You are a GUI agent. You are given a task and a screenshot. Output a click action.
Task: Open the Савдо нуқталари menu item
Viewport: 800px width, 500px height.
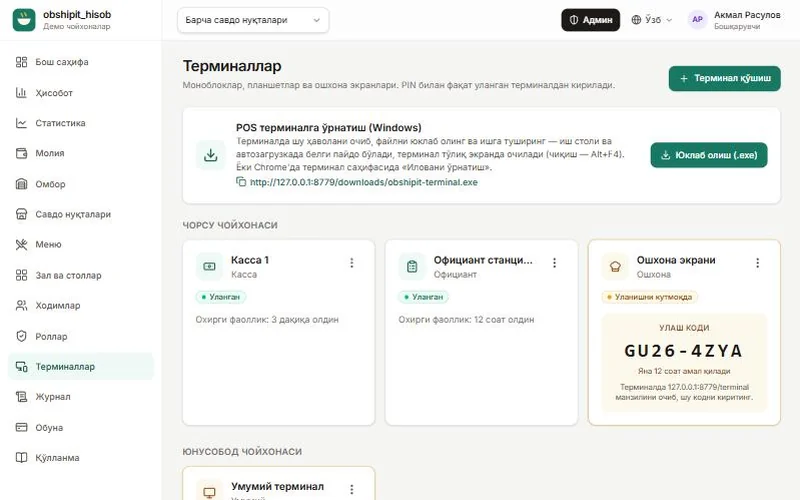click(x=81, y=214)
